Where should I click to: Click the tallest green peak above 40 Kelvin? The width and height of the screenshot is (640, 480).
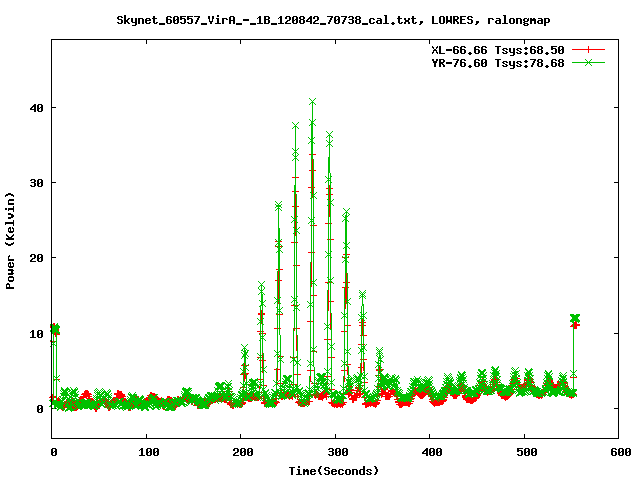coord(313,101)
